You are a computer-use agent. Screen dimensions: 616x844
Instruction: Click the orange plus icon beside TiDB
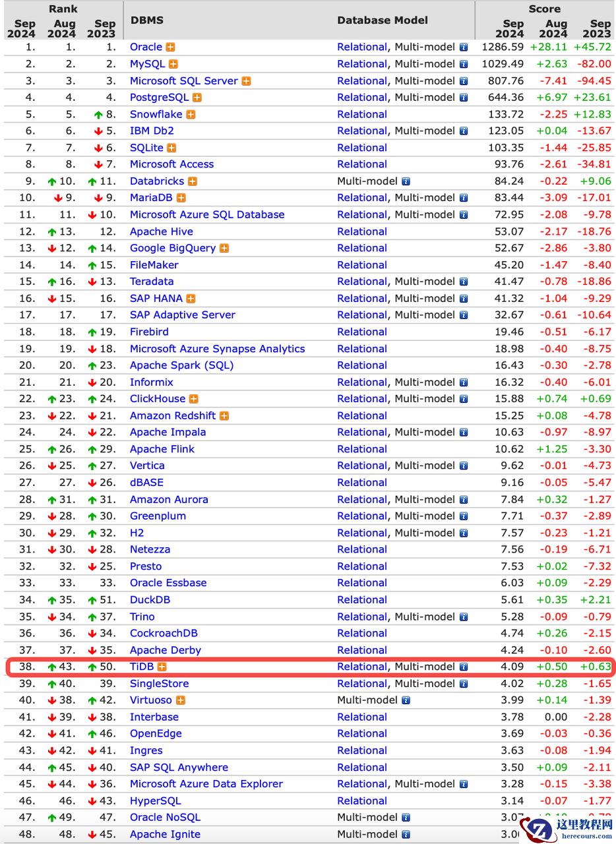tap(162, 667)
